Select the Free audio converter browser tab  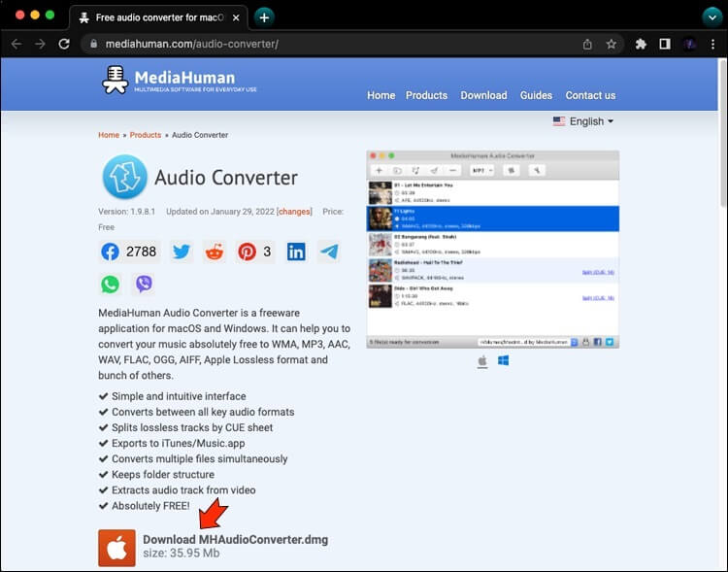[159, 17]
